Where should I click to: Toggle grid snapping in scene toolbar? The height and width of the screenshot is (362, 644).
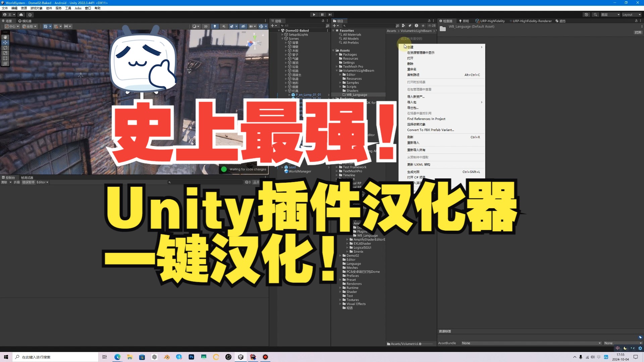coord(56,26)
